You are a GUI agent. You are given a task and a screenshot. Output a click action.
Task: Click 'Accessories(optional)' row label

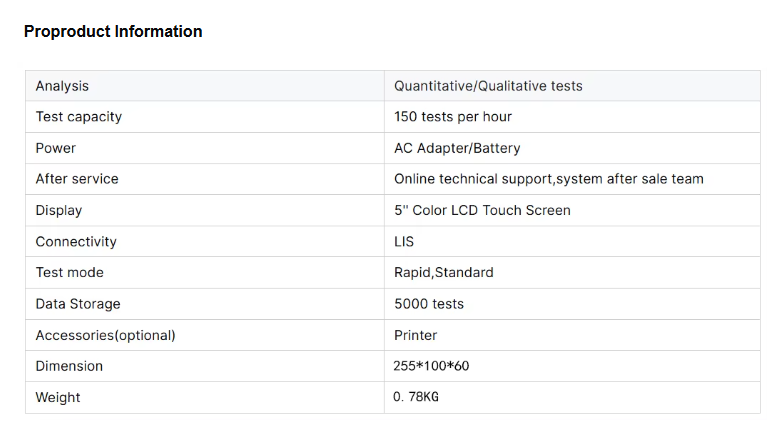click(105, 335)
